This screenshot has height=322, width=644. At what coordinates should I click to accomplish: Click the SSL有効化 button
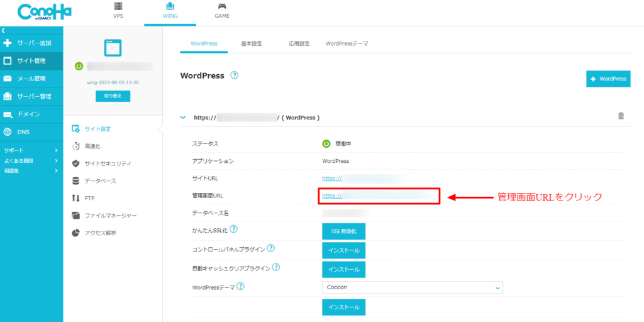tap(344, 231)
